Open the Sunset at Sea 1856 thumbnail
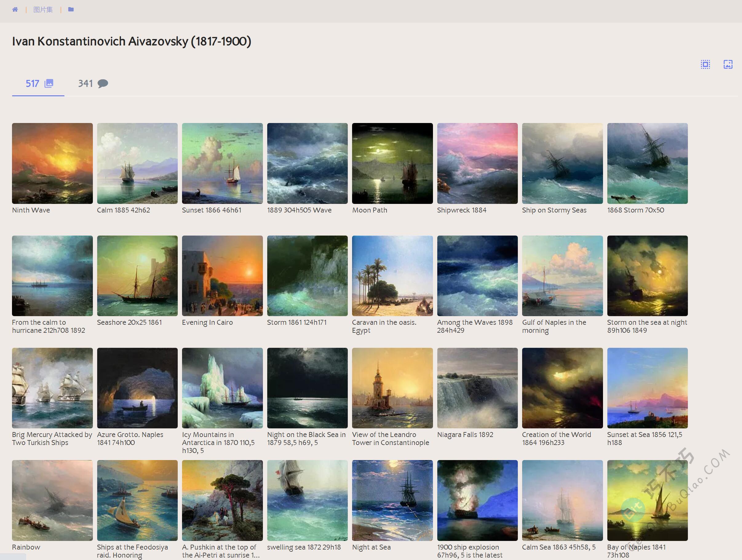The height and width of the screenshot is (560, 742). point(647,388)
